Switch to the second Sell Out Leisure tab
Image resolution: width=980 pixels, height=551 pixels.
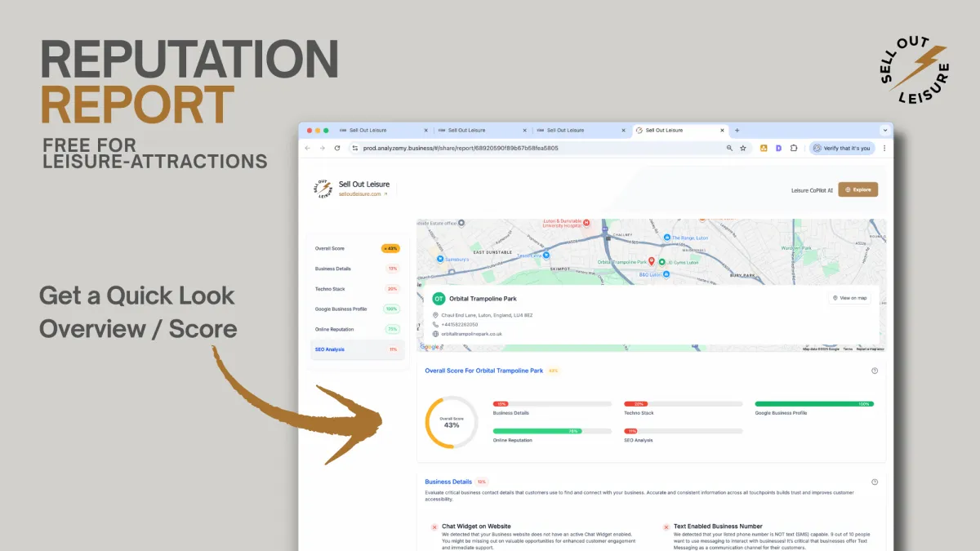click(x=482, y=131)
